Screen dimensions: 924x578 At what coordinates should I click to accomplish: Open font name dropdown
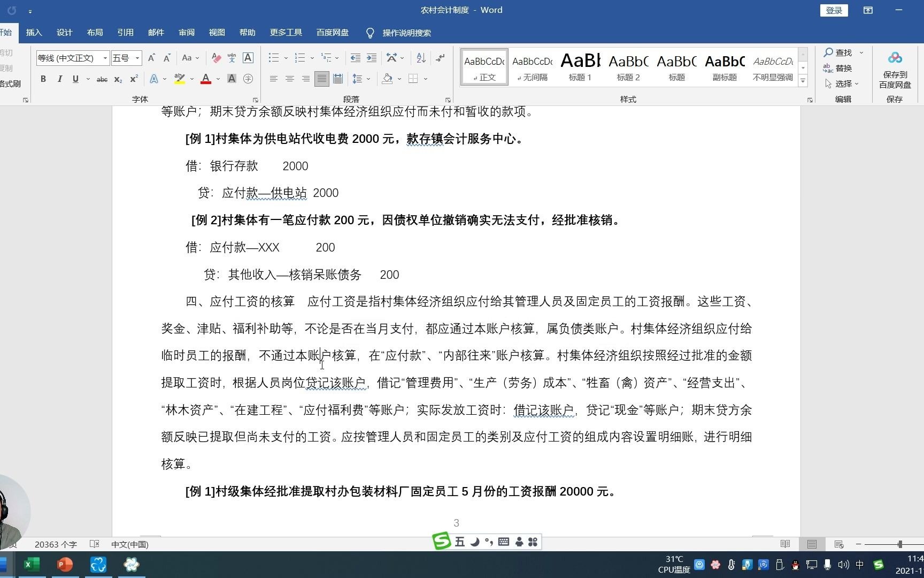click(x=105, y=58)
